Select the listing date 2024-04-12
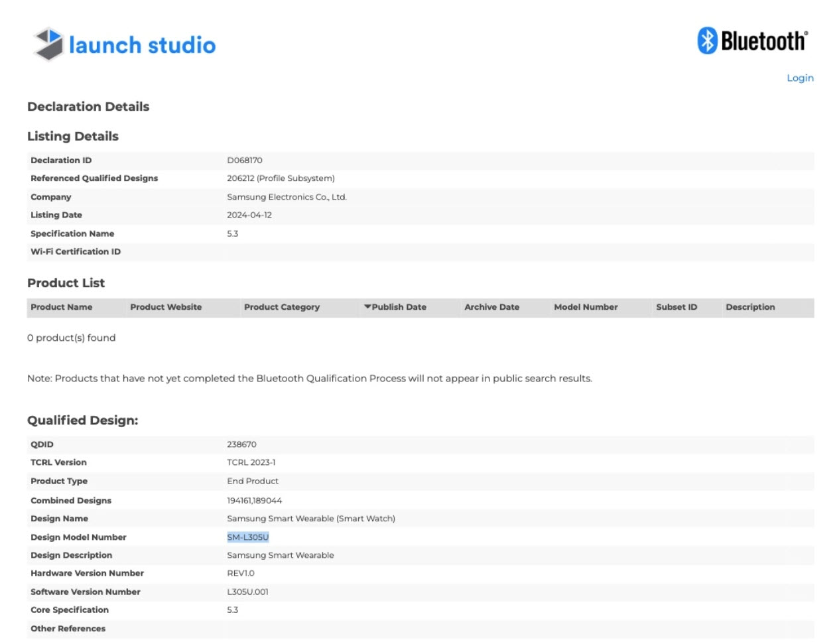The width and height of the screenshot is (839, 644). click(249, 215)
